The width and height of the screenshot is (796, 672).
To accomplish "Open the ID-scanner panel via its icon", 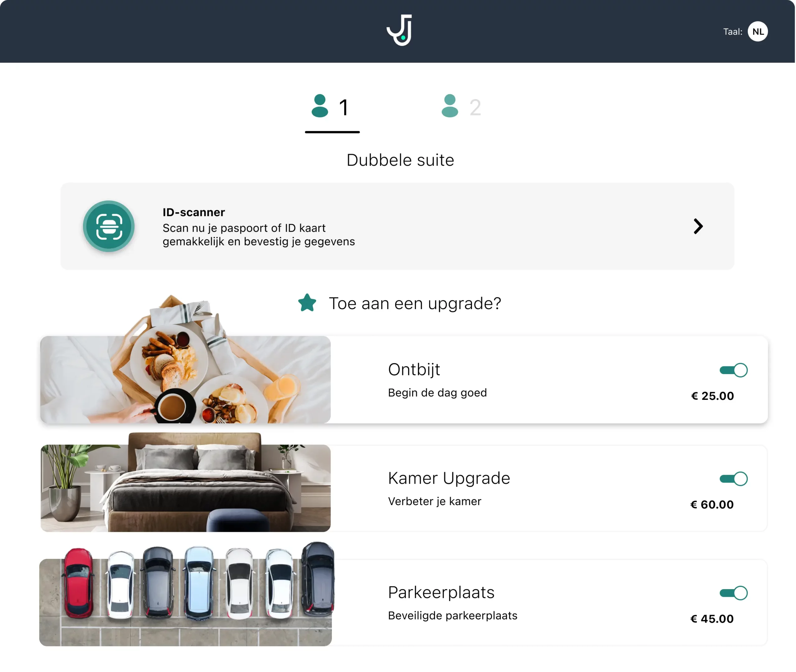I will 109,226.
